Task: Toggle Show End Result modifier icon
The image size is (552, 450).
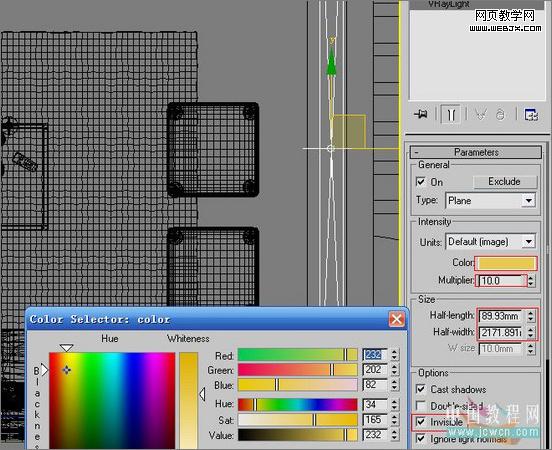Action: pos(451,114)
